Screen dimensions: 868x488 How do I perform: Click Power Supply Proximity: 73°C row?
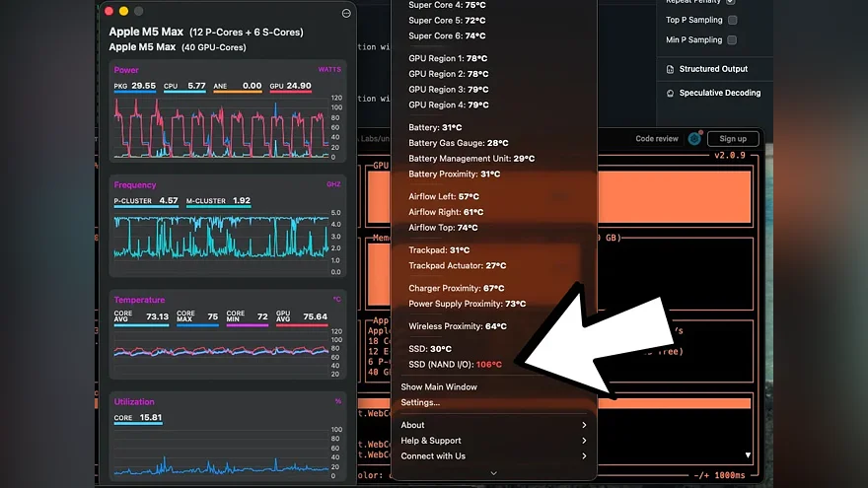(468, 304)
